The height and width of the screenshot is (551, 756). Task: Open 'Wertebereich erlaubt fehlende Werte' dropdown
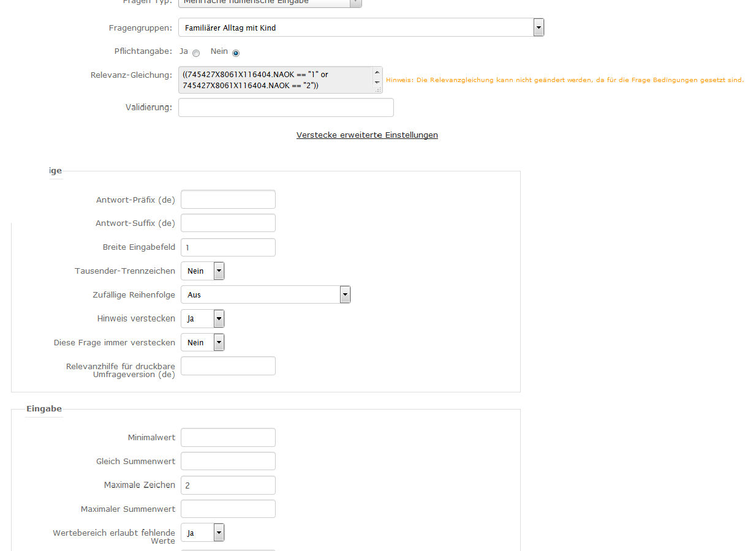[x=203, y=533]
